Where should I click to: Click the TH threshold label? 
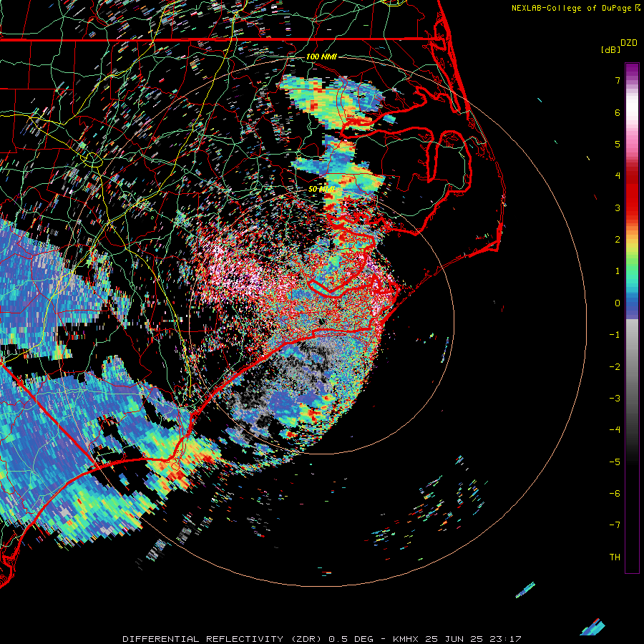pyautogui.click(x=615, y=557)
